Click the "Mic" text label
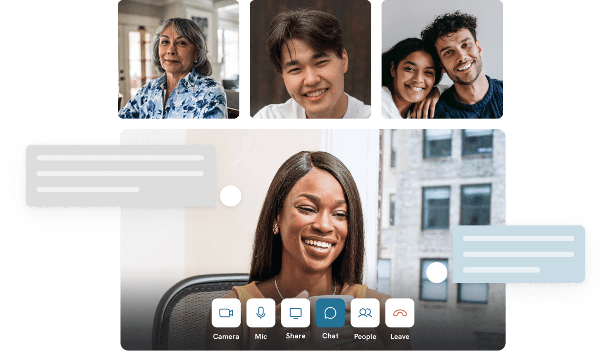 point(261,337)
